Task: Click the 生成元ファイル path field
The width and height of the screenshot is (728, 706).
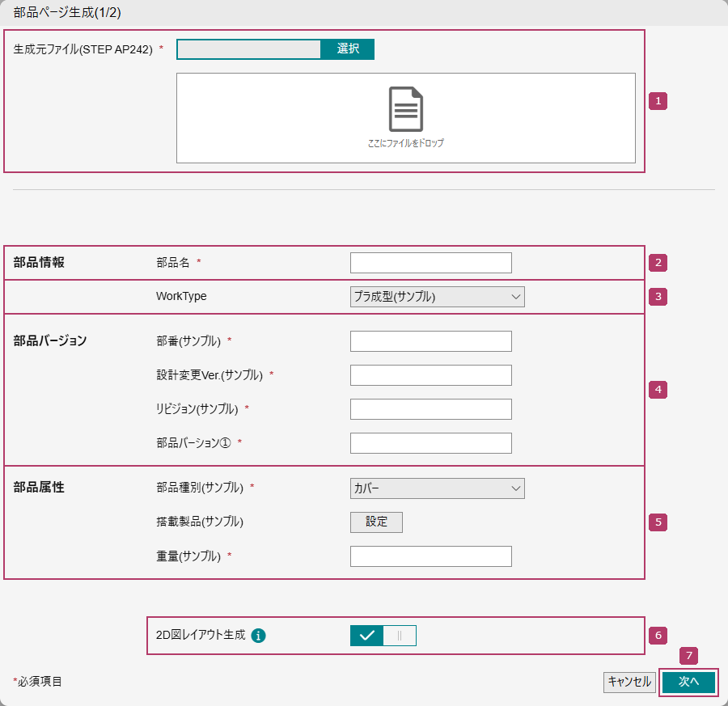Action: click(249, 49)
